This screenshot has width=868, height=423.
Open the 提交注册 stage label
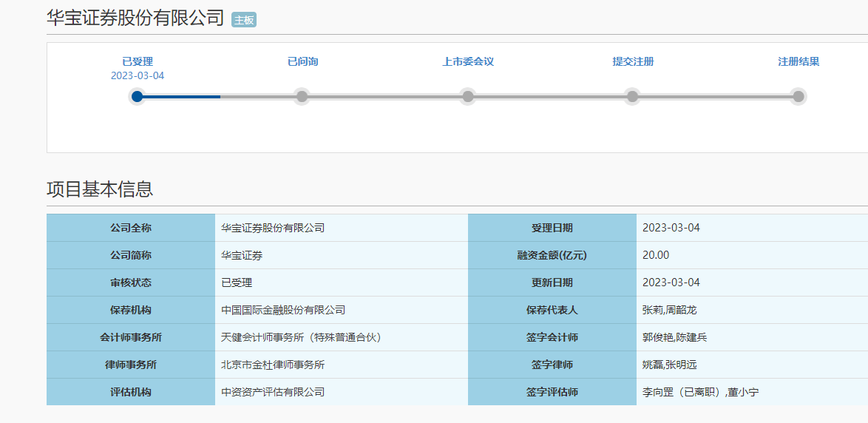(x=633, y=61)
